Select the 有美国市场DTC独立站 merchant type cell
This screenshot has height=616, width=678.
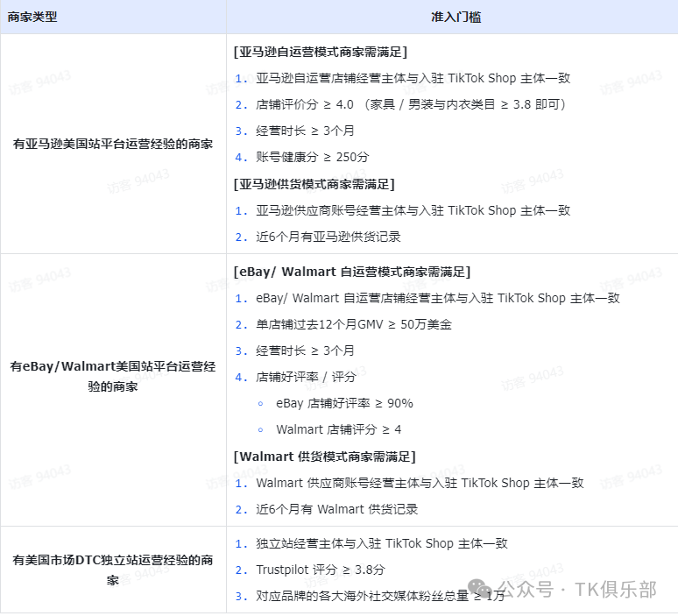[113, 569]
